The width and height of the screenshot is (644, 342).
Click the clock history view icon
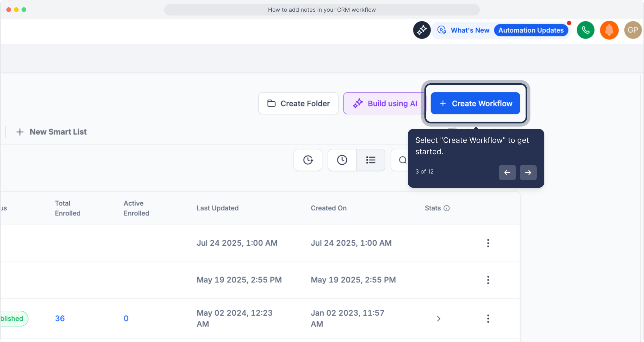pyautogui.click(x=342, y=160)
